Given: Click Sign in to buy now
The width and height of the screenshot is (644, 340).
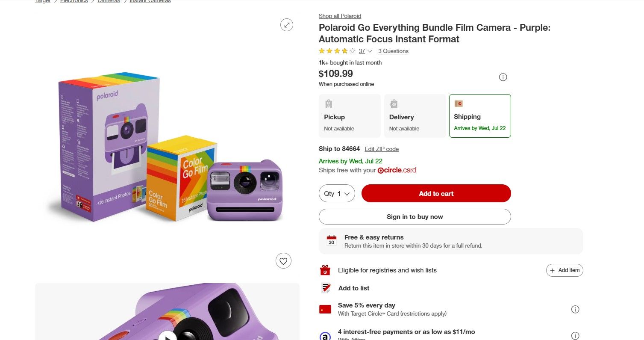Looking at the screenshot, I should [x=415, y=217].
